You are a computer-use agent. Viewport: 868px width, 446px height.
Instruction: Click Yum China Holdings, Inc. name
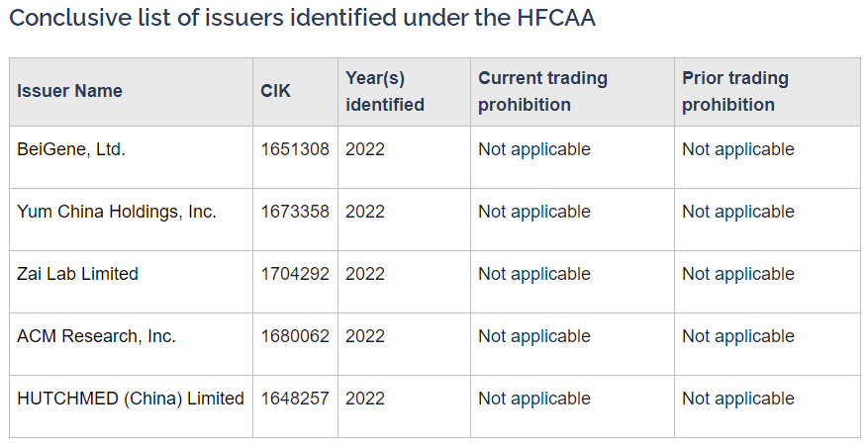tap(117, 212)
